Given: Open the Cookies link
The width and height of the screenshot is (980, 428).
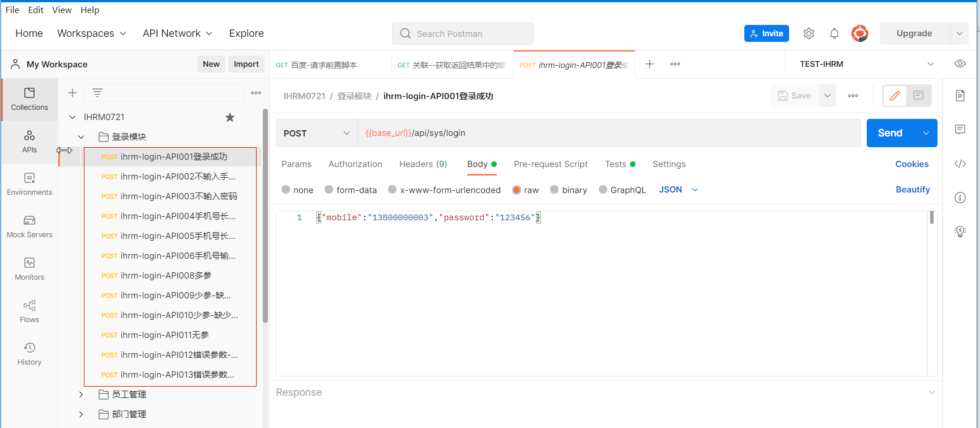Looking at the screenshot, I should click(912, 164).
